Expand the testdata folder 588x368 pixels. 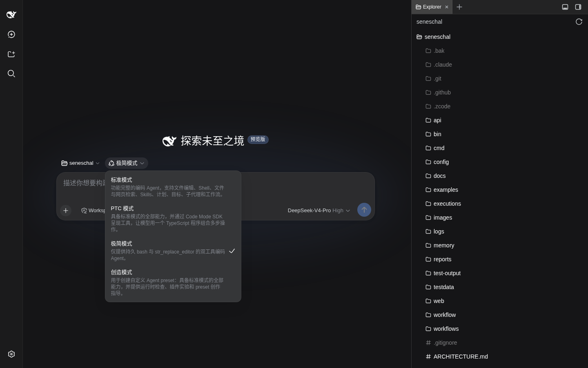500,287
